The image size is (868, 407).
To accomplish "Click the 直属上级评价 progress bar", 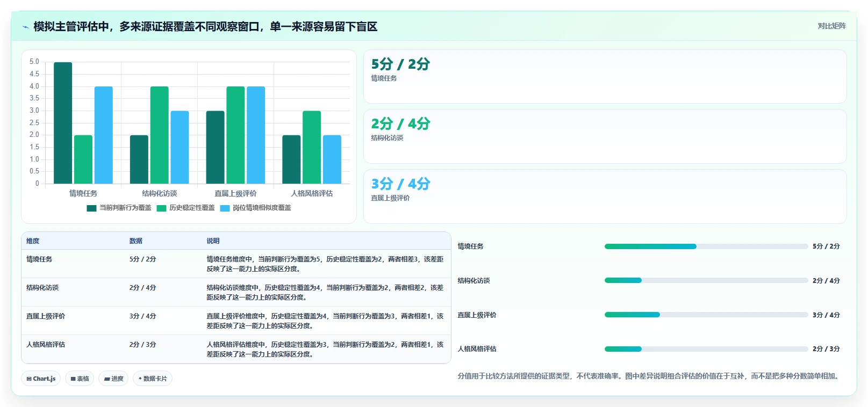I will 706,315.
